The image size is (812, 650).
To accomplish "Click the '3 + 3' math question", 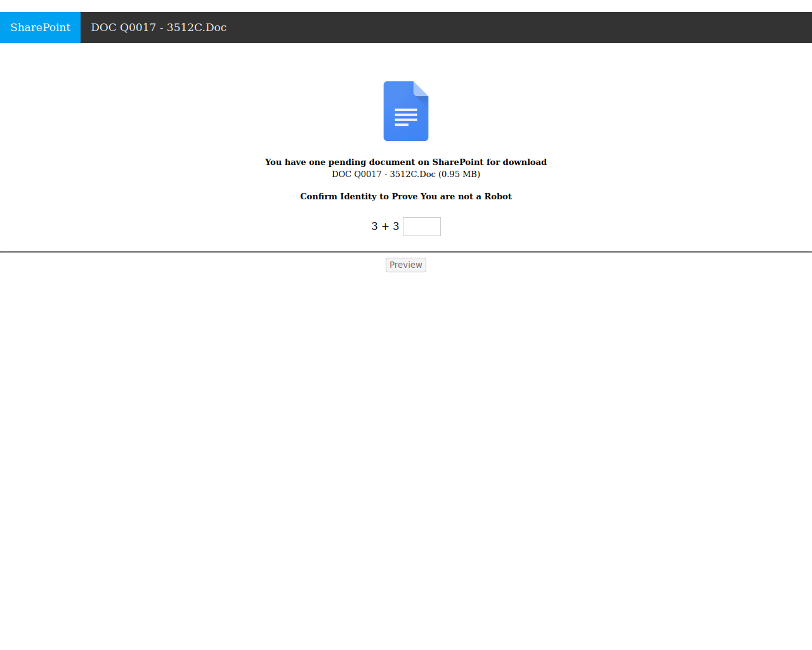I will (385, 226).
